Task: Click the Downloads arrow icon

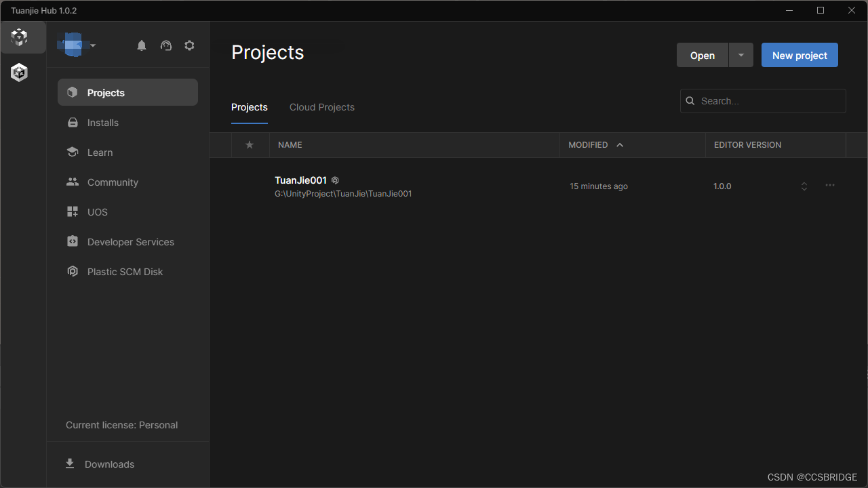Action: (x=69, y=464)
